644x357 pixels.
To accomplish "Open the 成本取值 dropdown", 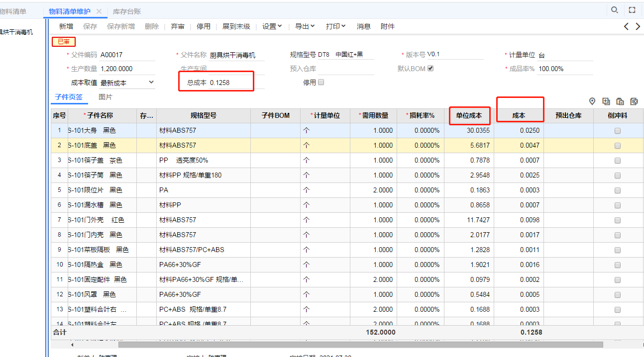I will pos(127,83).
